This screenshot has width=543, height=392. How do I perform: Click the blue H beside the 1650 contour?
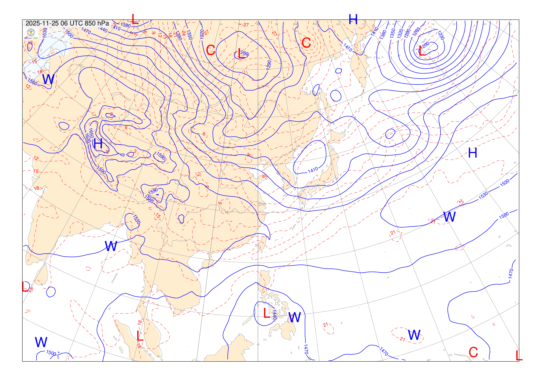[x=98, y=144]
